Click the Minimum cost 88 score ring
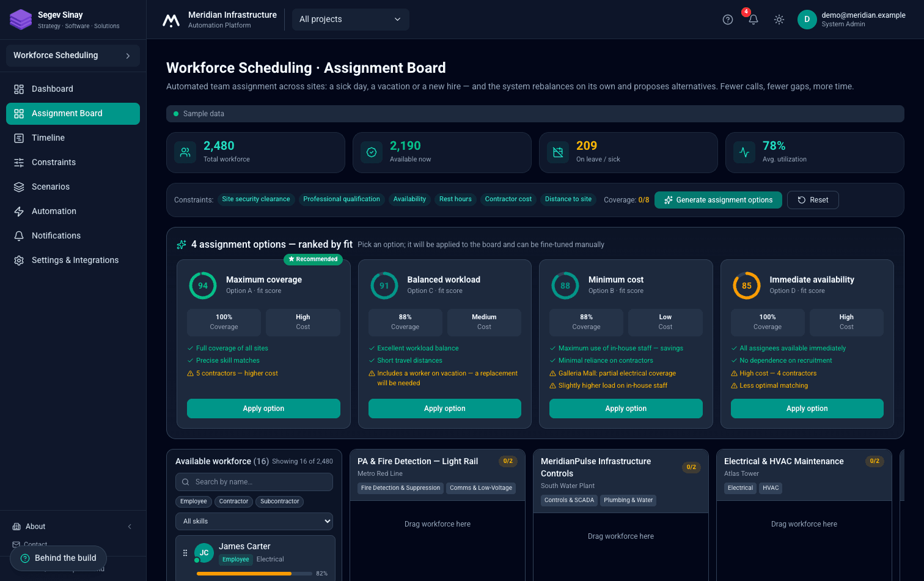Image resolution: width=924 pixels, height=581 pixels. (565, 286)
